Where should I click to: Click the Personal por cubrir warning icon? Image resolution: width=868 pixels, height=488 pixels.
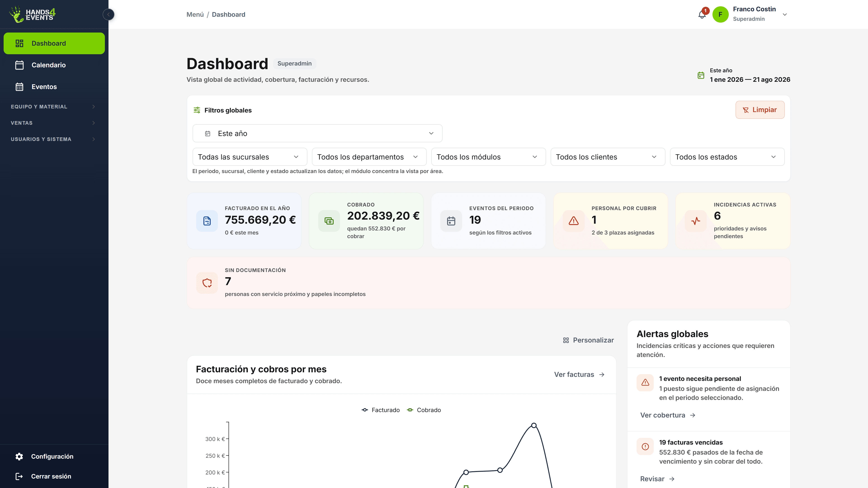click(x=573, y=221)
